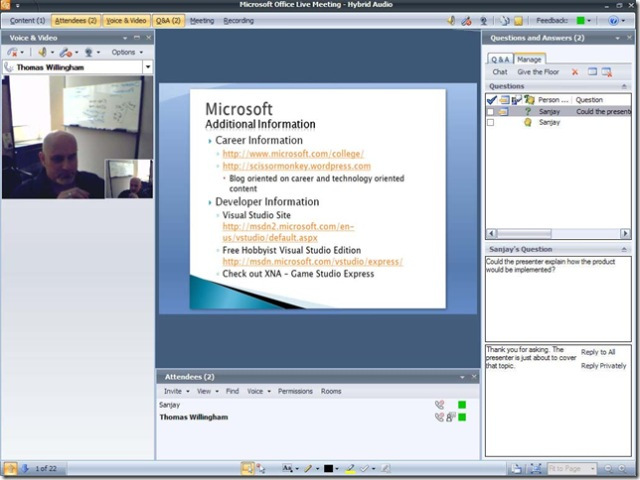The height and width of the screenshot is (480, 640).
Task: Click the red X delete icon in Manage tab
Action: click(x=575, y=72)
